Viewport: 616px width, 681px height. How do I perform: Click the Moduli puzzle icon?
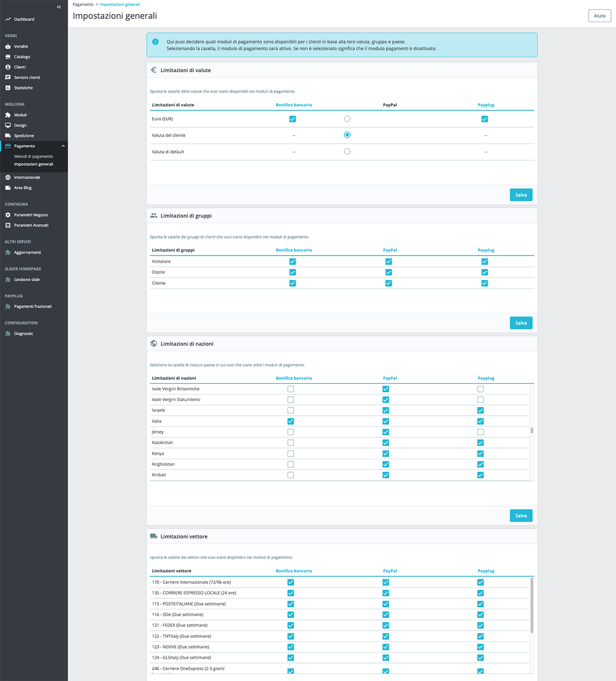click(x=8, y=115)
